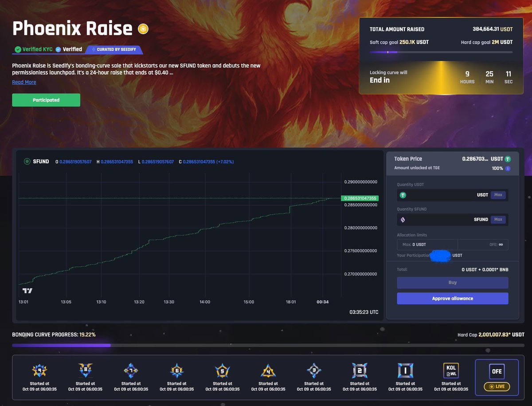Viewport: 532px width, 406px height.
Task: Click the bonding curve progress bar
Action: 268,345
